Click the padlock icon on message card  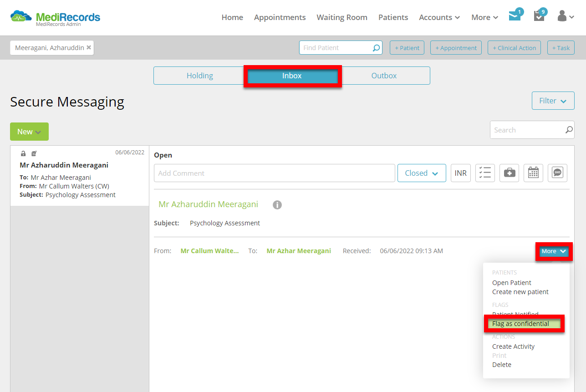24,153
